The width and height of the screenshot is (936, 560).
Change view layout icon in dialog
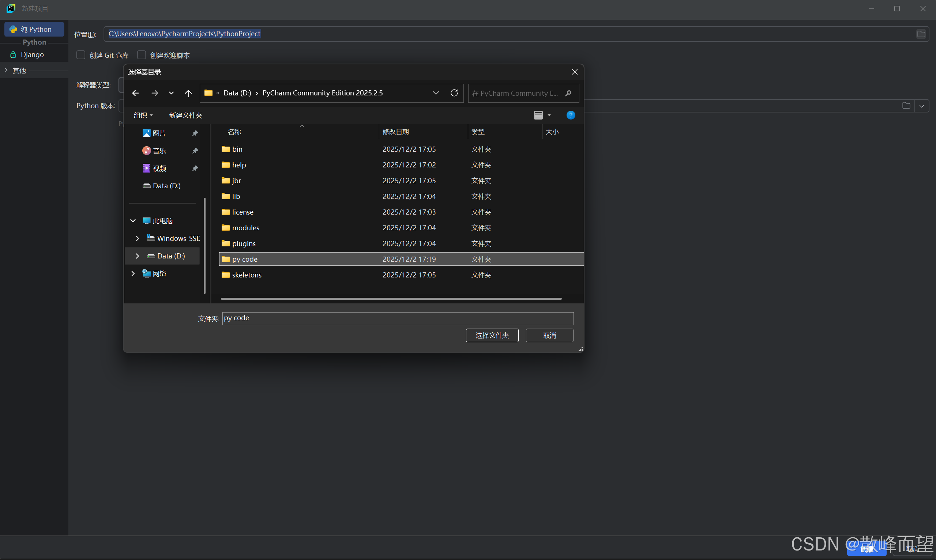pos(538,115)
